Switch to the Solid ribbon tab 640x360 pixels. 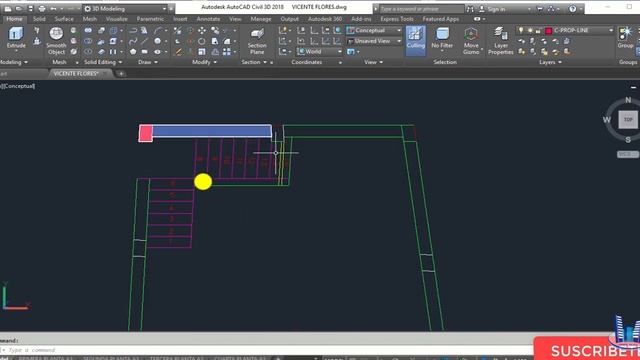point(39,19)
